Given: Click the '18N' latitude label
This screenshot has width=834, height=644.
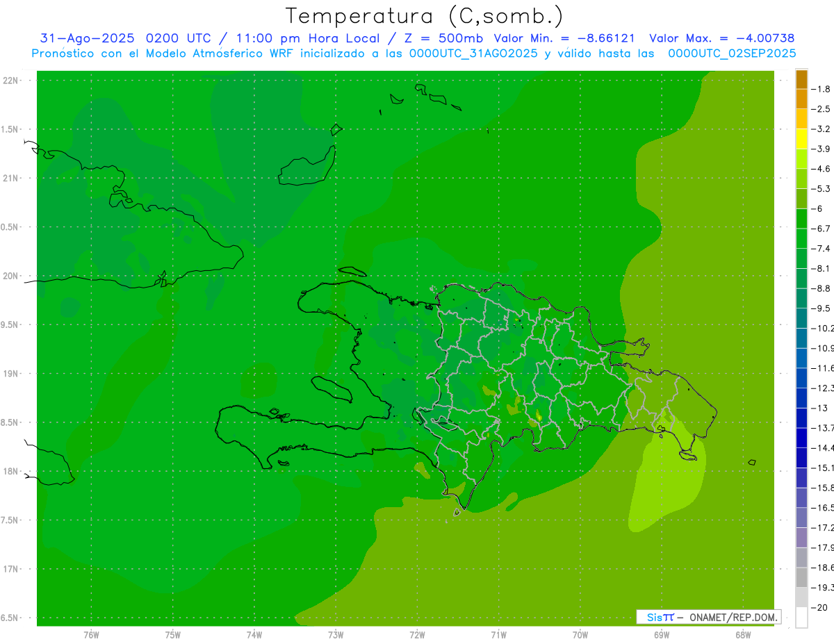Looking at the screenshot, I should [11, 471].
